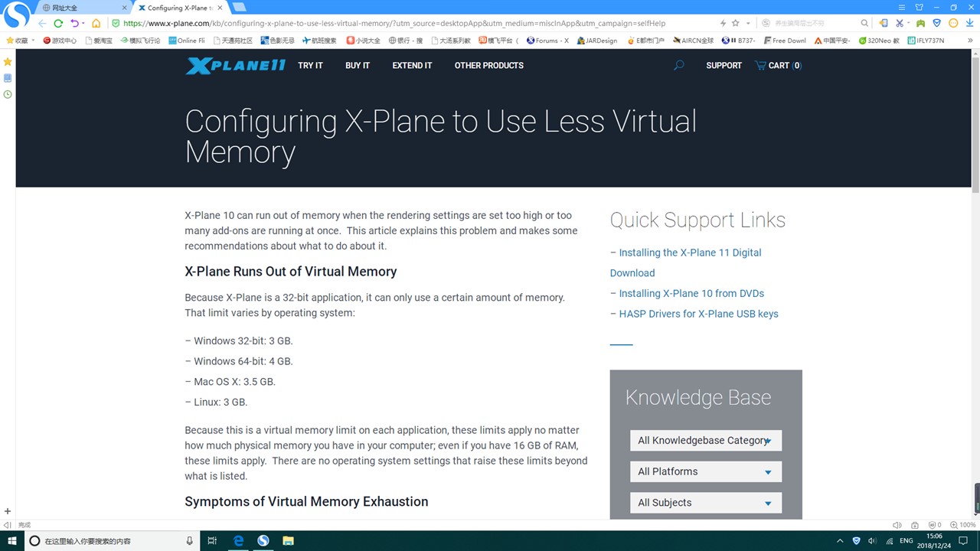The height and width of the screenshot is (551, 980).
Task: Open File Explorer from taskbar
Action: coord(288,541)
